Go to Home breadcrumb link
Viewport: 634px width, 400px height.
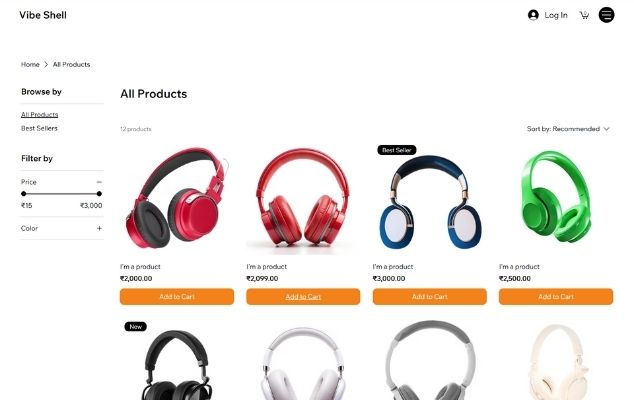click(30, 64)
